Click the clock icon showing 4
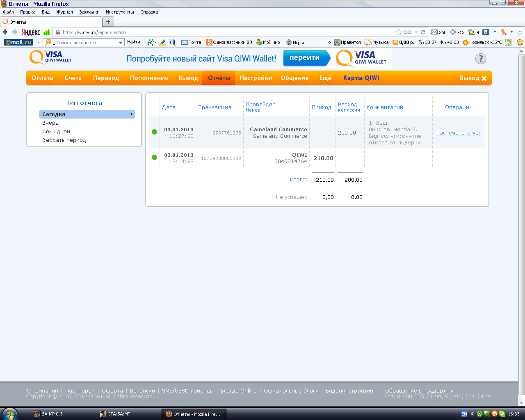525x420 pixels. click(474, 32)
